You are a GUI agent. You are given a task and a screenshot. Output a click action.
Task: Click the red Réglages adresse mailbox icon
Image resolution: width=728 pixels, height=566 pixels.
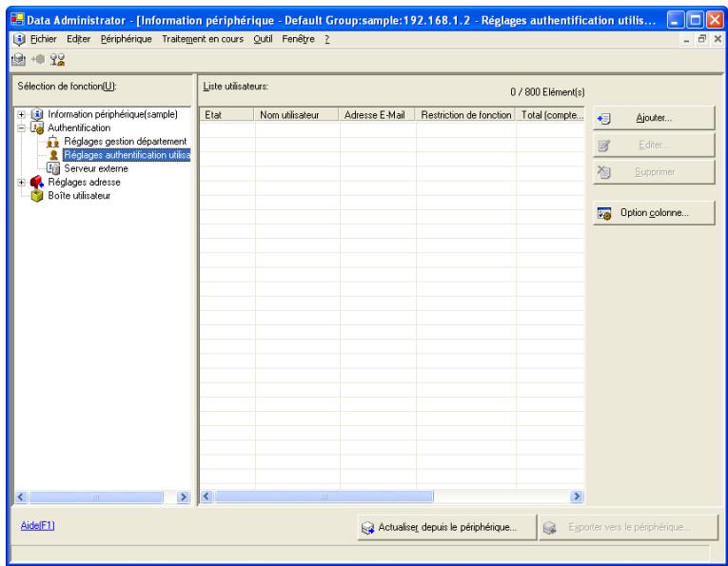coord(37,182)
